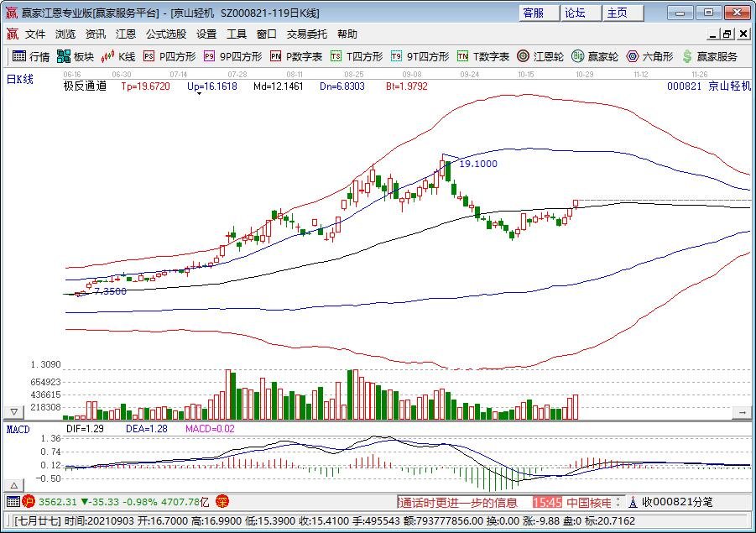Open the 交易委托 menu
Image resolution: width=756 pixels, height=533 pixels.
pyautogui.click(x=307, y=34)
